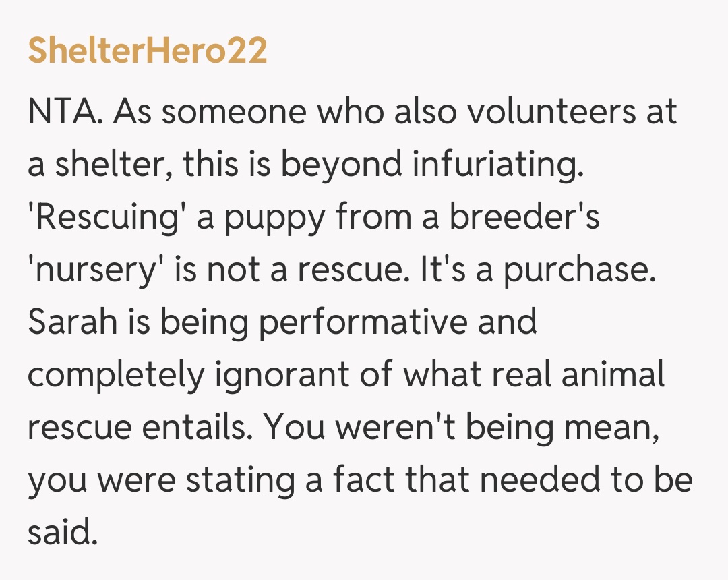
Task: Open the ShelterHero22 user profile
Action: tap(147, 52)
